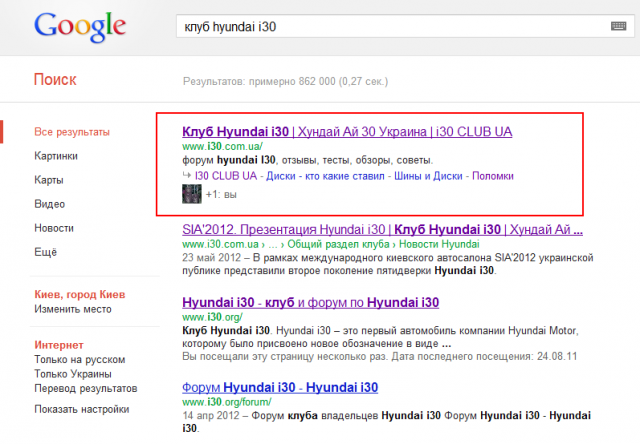Open the +1 user avatar thumbnail
The width and height of the screenshot is (640, 444).
(191, 194)
